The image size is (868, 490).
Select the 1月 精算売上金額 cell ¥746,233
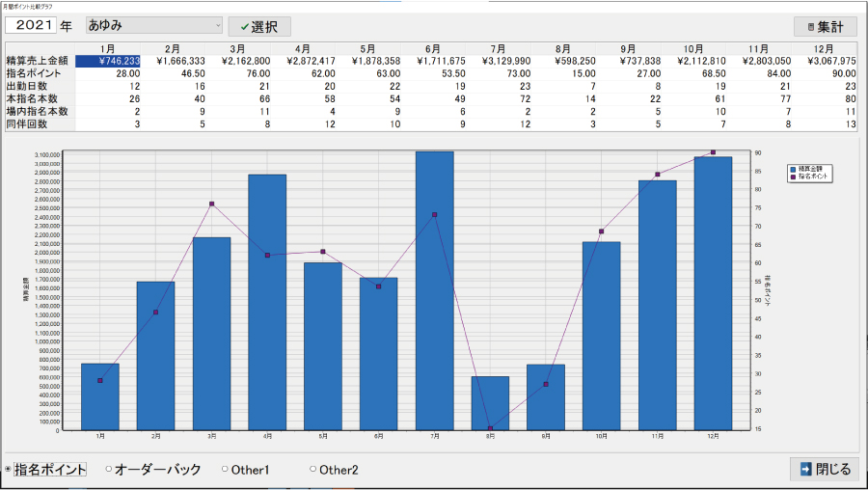[x=109, y=61]
